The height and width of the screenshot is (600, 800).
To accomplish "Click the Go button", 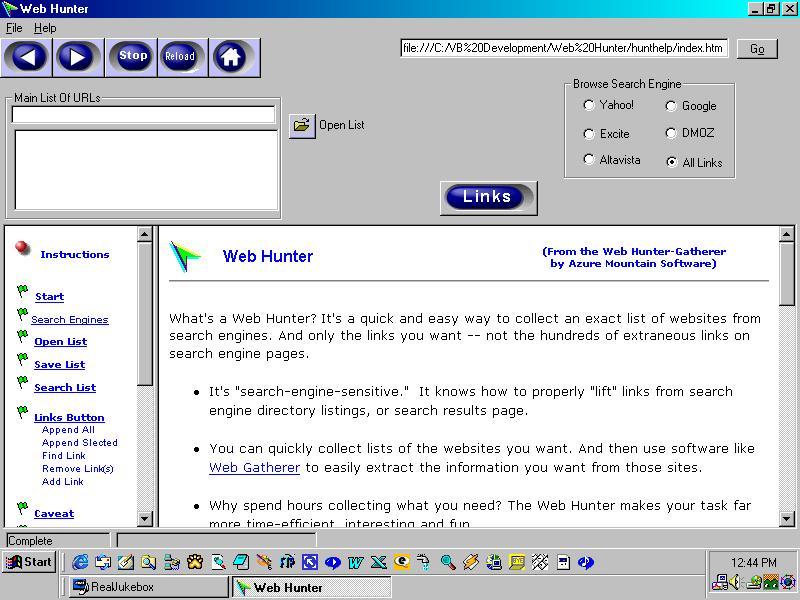I will (757, 49).
